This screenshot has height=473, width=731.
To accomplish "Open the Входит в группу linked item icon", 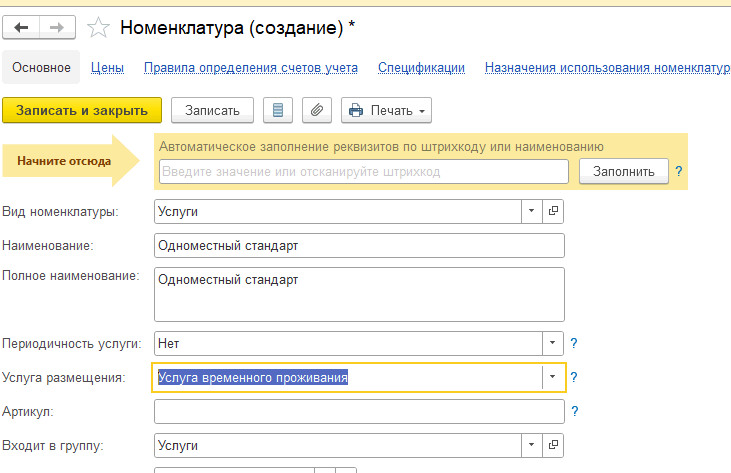I will click(x=553, y=445).
